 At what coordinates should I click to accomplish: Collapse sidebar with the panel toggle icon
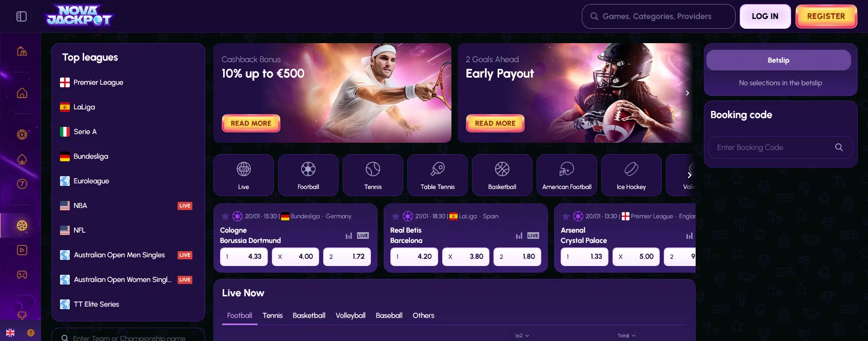pos(22,16)
